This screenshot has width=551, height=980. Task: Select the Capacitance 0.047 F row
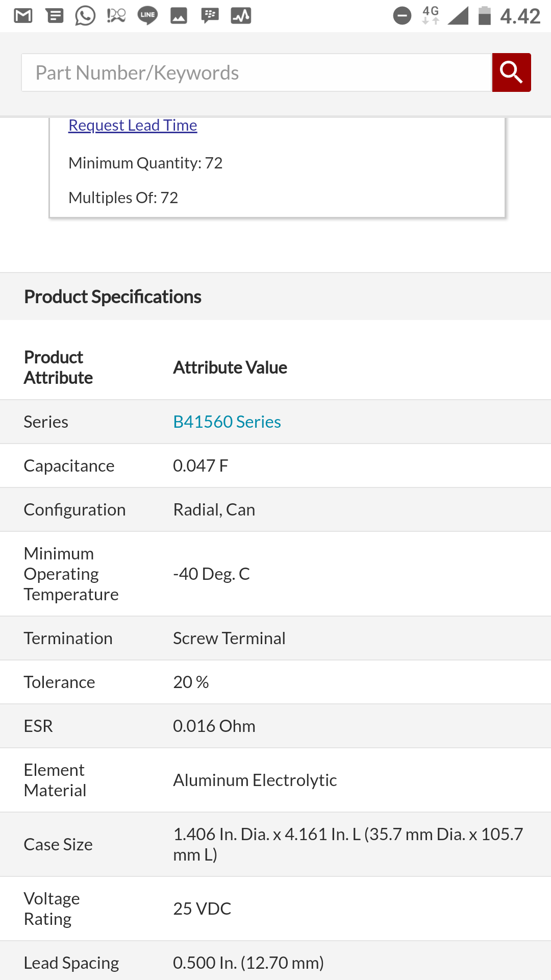pyautogui.click(x=275, y=465)
